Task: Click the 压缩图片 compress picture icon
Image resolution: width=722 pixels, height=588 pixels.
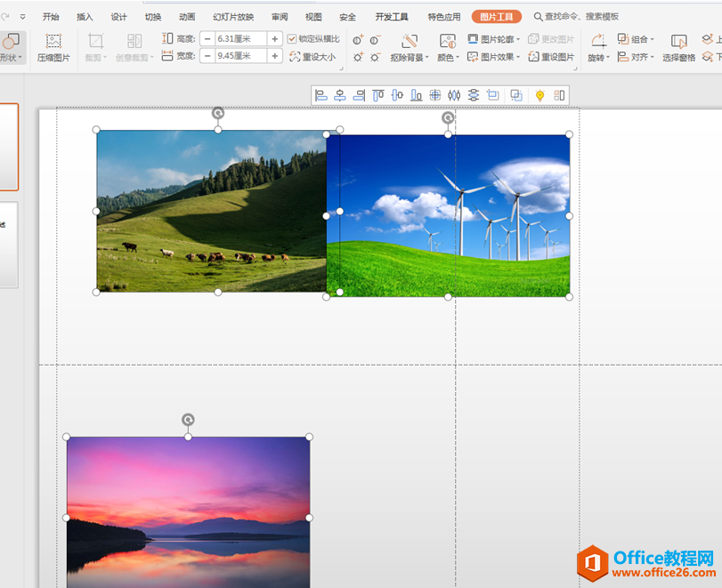Action: click(x=53, y=48)
